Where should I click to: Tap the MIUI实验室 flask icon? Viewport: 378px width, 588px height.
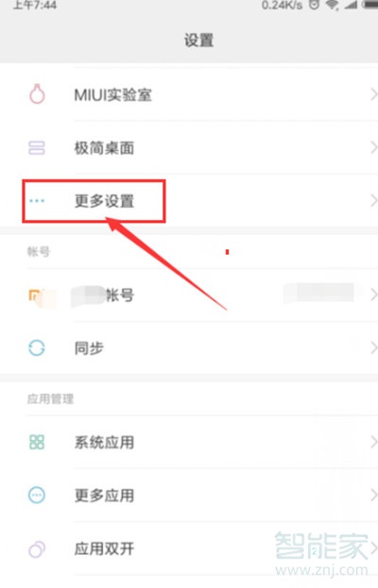[37, 94]
